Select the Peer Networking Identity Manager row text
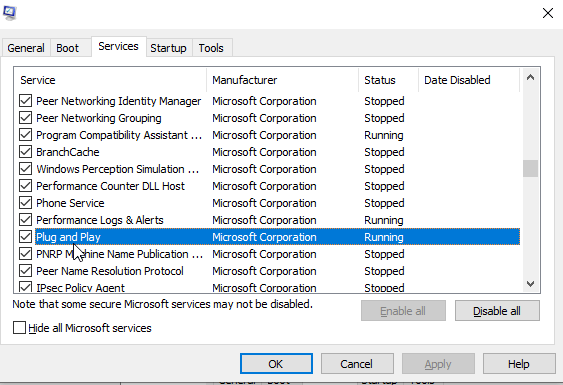 click(x=118, y=101)
